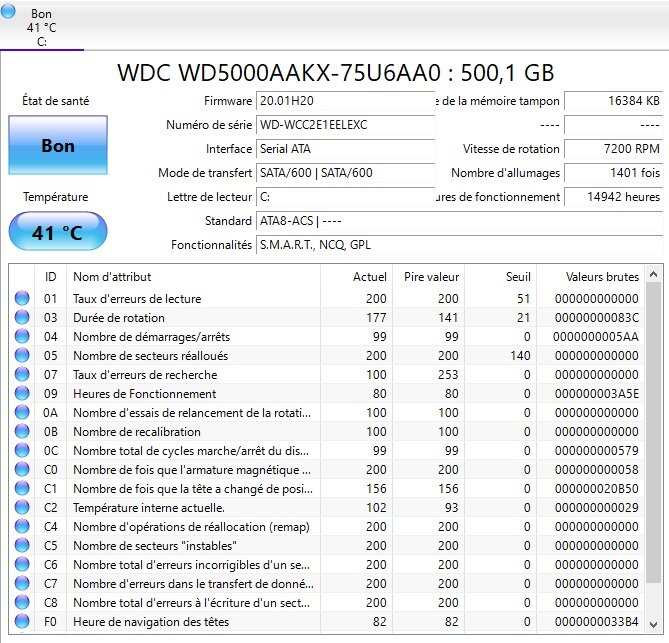The height and width of the screenshot is (643, 669).
Task: Click the Température label above 41 °C
Action: click(x=55, y=197)
